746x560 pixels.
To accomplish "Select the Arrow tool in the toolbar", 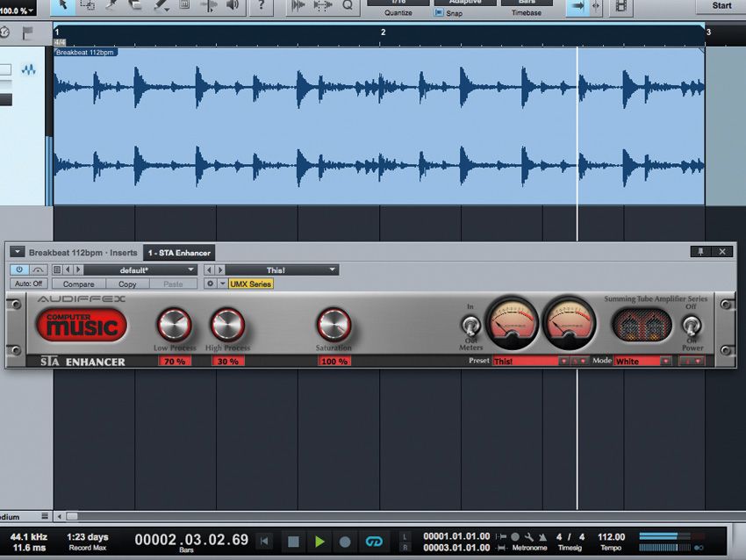I will coord(62,7).
